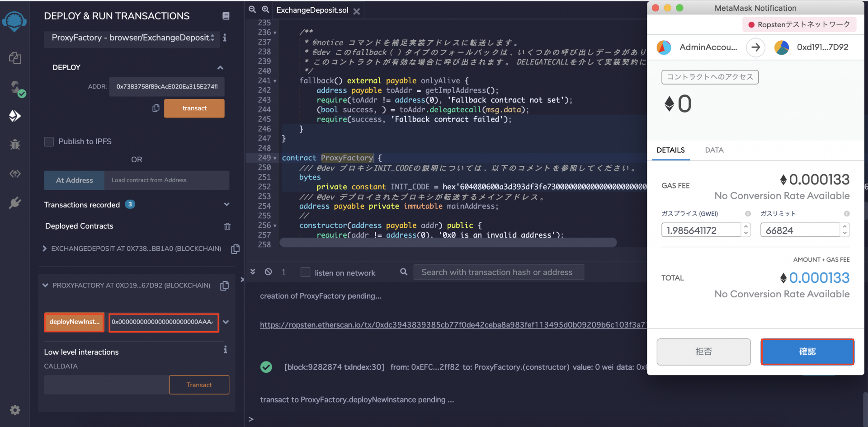Click the Ropsten network indicator in MetaMask
This screenshot has width=868, height=427.
[799, 24]
